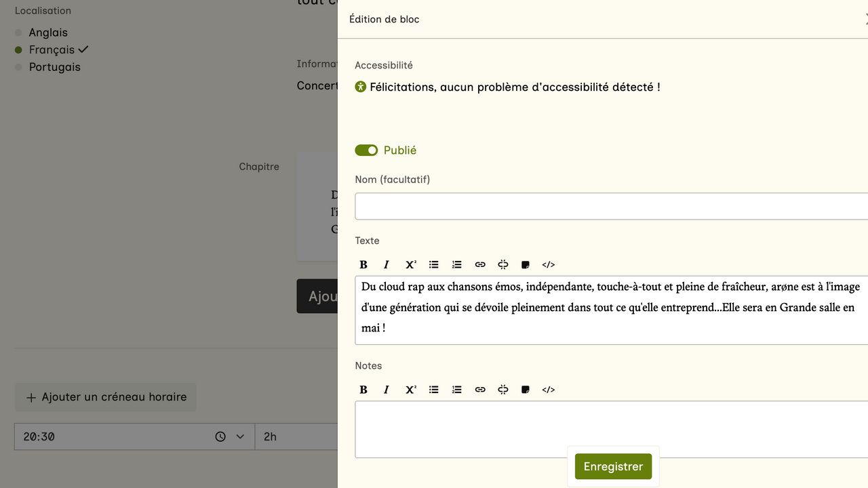The height and width of the screenshot is (488, 868).
Task: Apply italic in the Texte editor toolbar
Action: 387,264
